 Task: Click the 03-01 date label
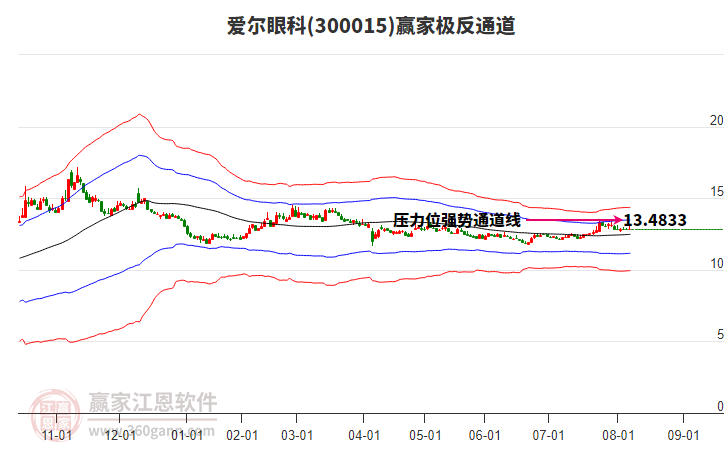[x=297, y=436]
